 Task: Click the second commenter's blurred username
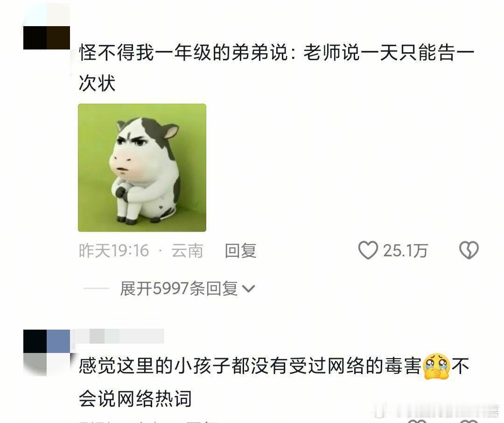119,337
